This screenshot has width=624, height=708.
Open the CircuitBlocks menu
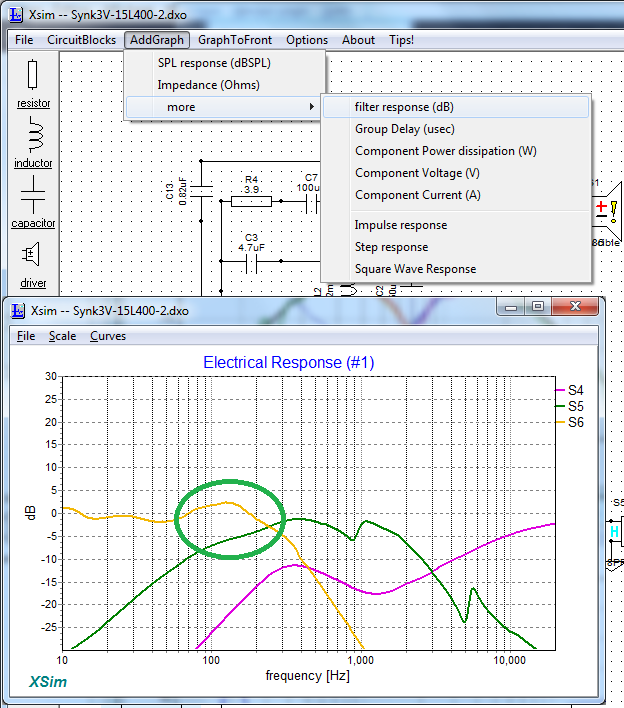(81, 40)
